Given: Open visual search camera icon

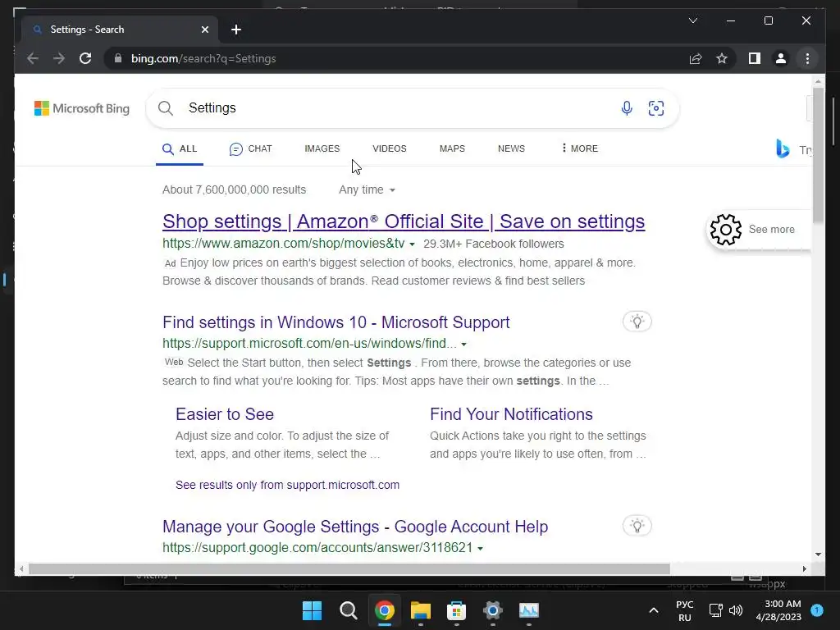Looking at the screenshot, I should click(x=655, y=108).
